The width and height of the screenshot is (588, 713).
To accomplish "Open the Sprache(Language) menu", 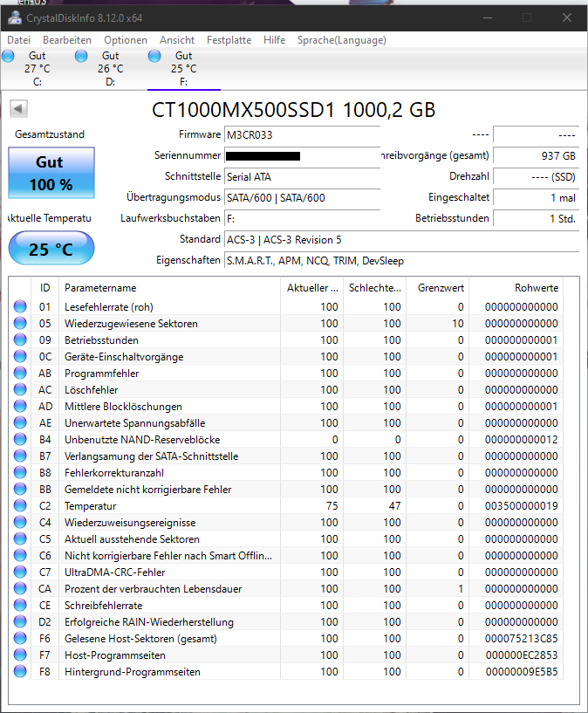I will click(x=342, y=40).
